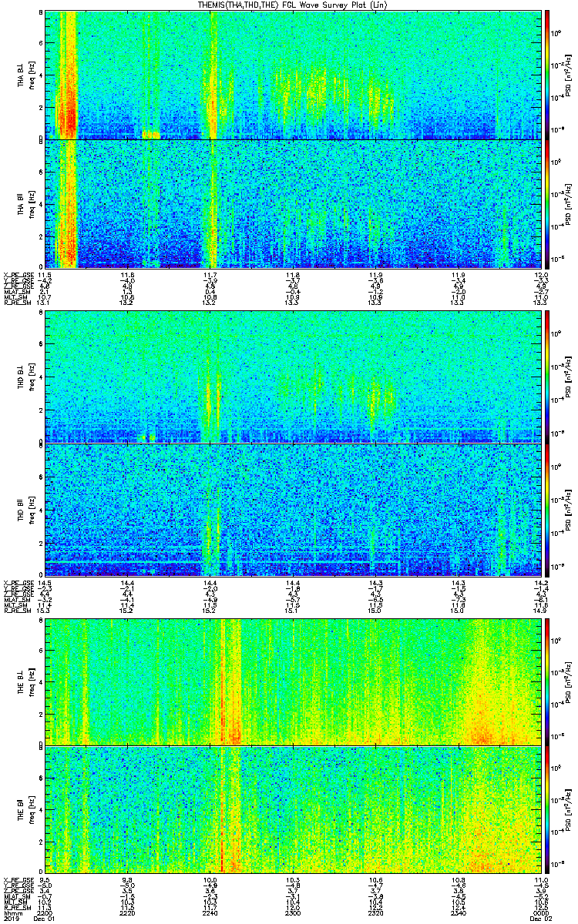The width and height of the screenshot is (578, 924).
Task: Click the THE B∥ freq [Hz] axis label
Action: [31, 809]
